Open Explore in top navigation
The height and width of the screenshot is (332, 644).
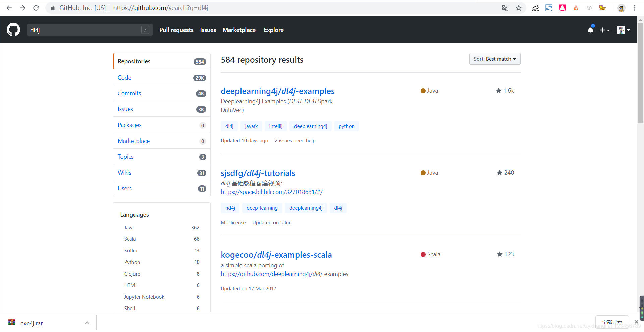click(x=274, y=30)
